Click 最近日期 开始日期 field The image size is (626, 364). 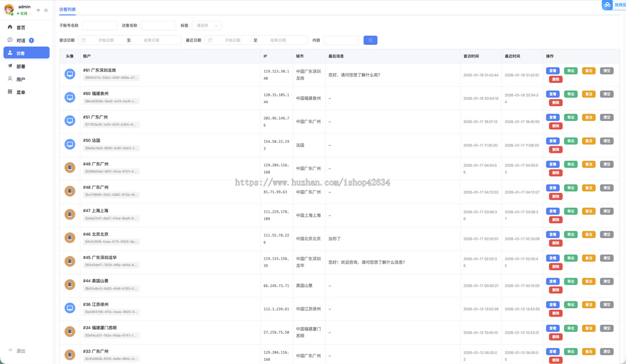pos(233,40)
